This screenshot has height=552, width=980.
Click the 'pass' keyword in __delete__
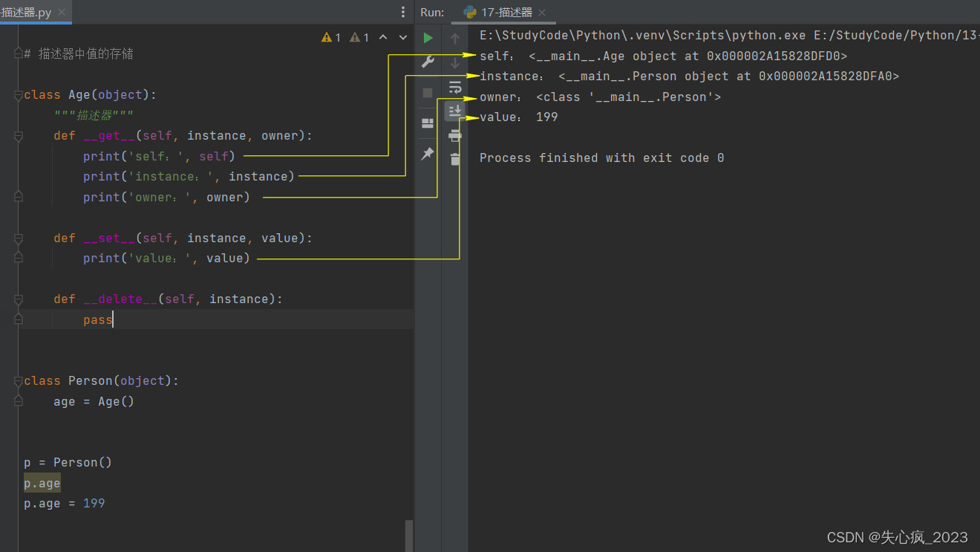[97, 319]
